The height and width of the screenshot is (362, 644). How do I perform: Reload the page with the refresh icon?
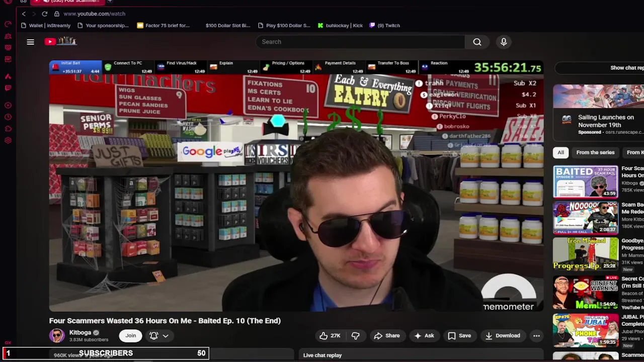(44, 14)
